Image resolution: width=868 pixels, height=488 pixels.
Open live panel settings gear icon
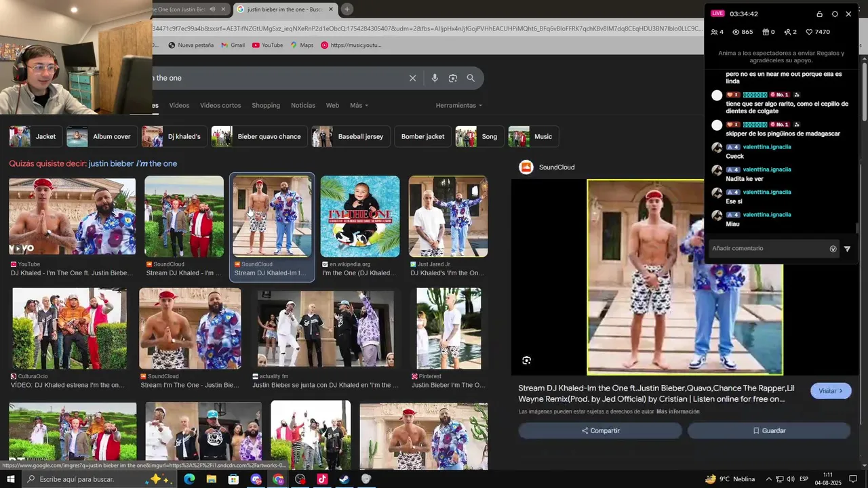[835, 14]
